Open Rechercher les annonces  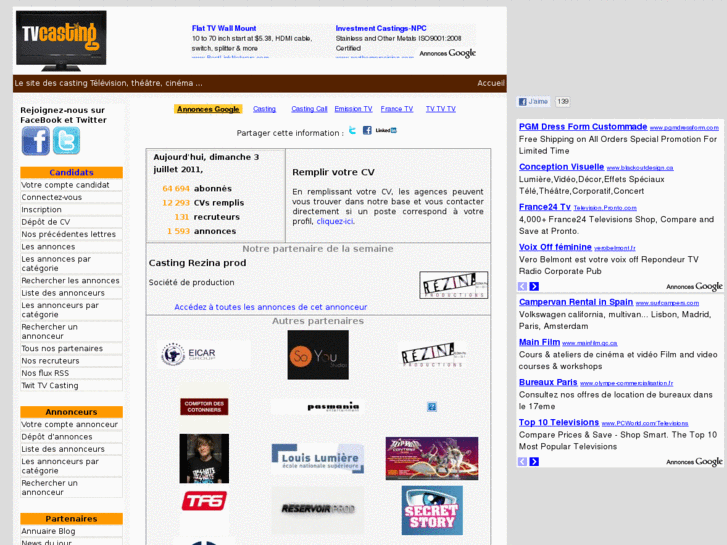click(x=71, y=281)
